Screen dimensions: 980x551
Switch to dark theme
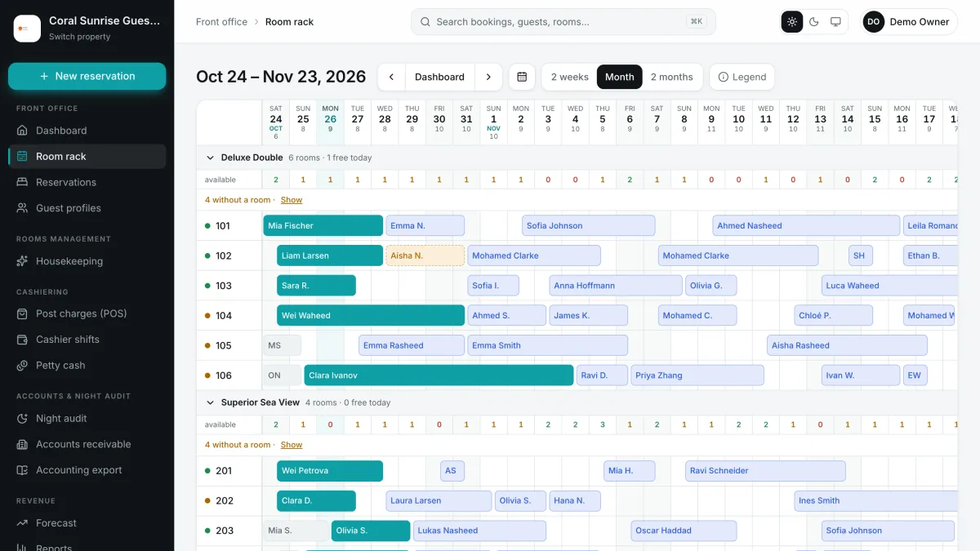point(814,22)
